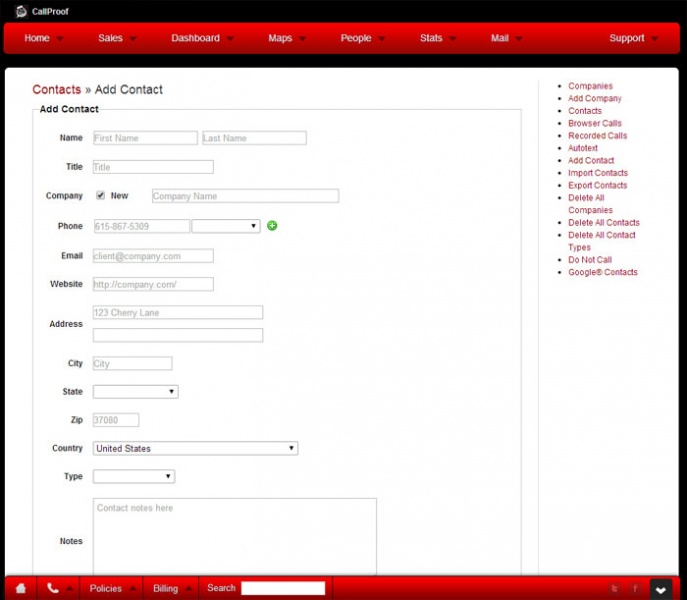Click the second Address line field
687x600 pixels.
pos(178,335)
